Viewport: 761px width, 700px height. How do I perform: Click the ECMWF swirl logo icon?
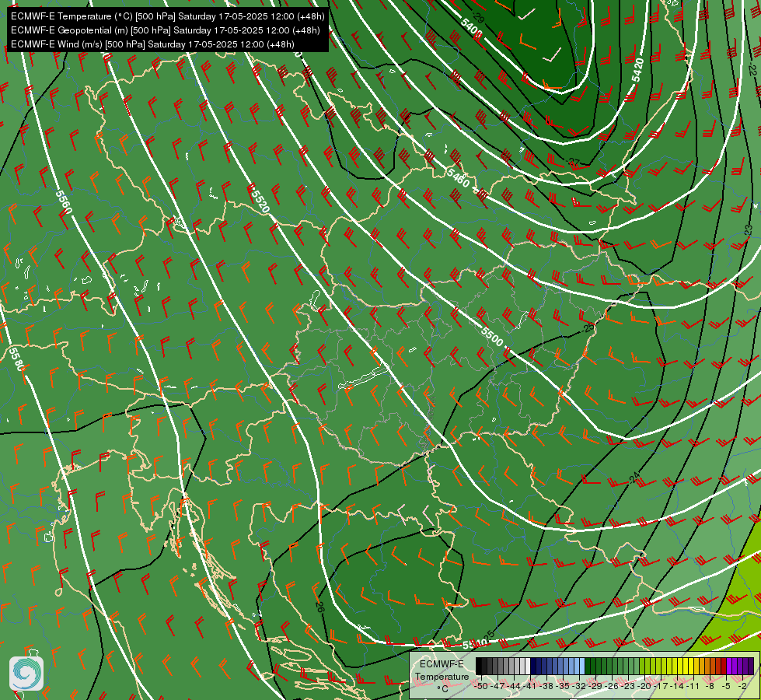point(26,673)
